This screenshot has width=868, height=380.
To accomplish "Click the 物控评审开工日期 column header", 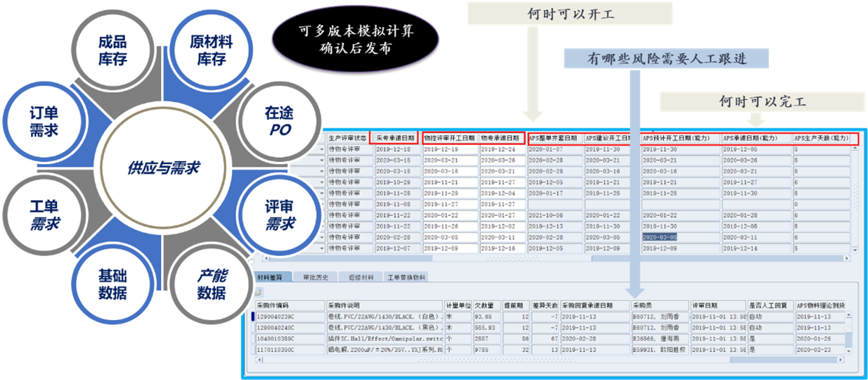I will pyautogui.click(x=450, y=139).
